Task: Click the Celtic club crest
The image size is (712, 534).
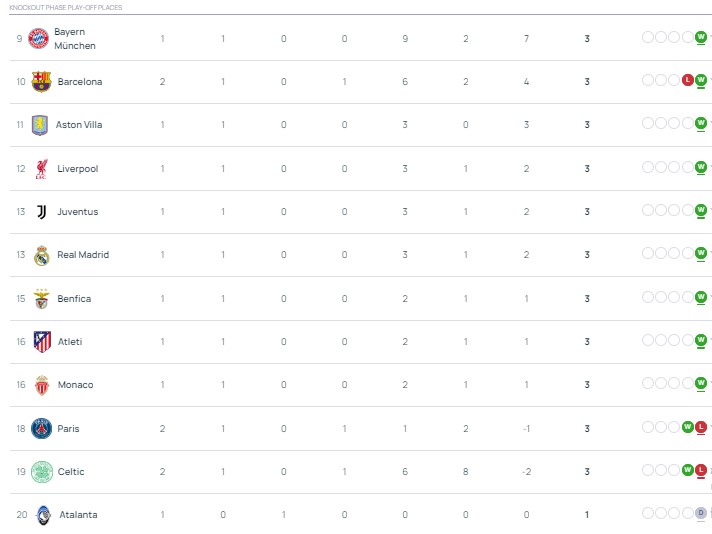Action: coord(41,472)
